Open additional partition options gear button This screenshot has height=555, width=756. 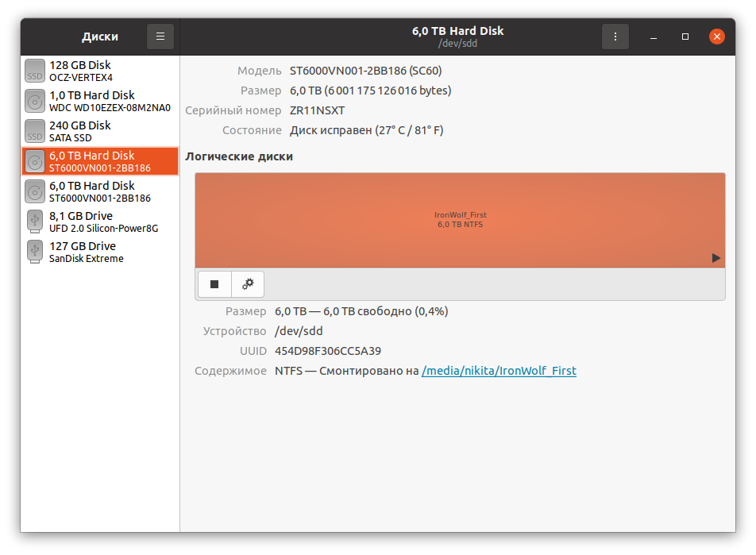(248, 284)
